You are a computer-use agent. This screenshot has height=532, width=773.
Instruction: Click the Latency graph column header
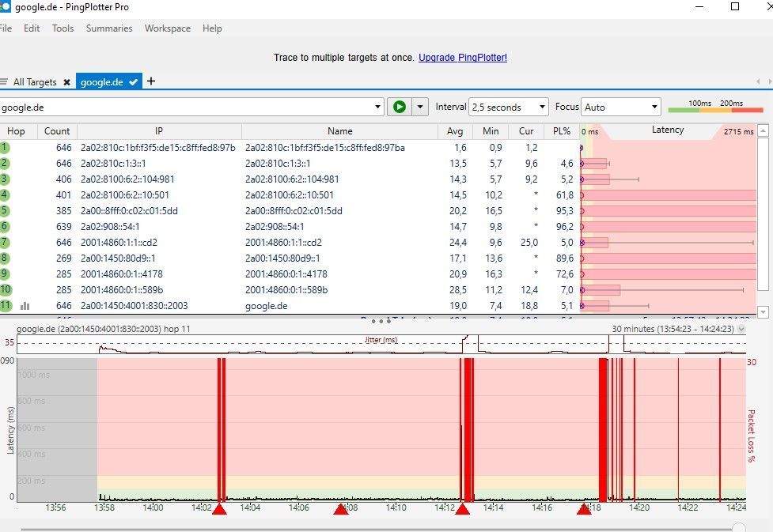click(x=668, y=130)
